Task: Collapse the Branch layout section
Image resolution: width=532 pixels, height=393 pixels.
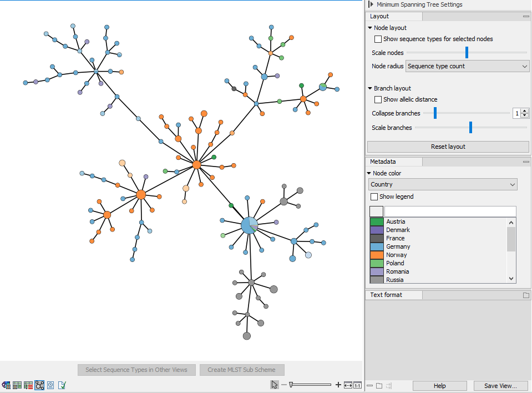Action: [370, 89]
